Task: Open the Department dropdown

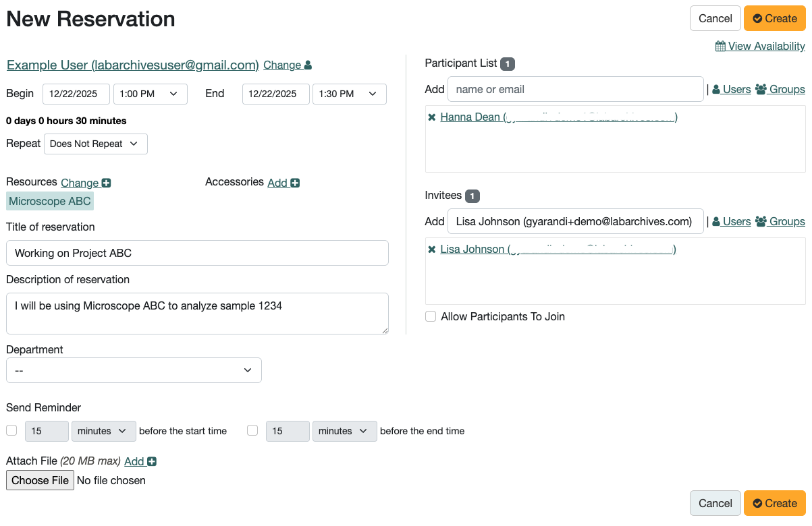Action: pos(133,370)
